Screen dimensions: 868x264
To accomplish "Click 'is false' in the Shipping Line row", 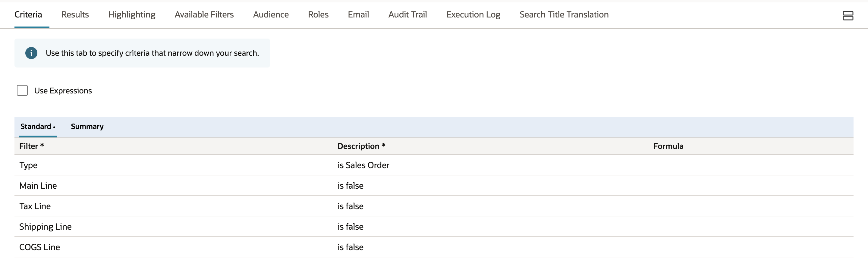I will point(351,227).
